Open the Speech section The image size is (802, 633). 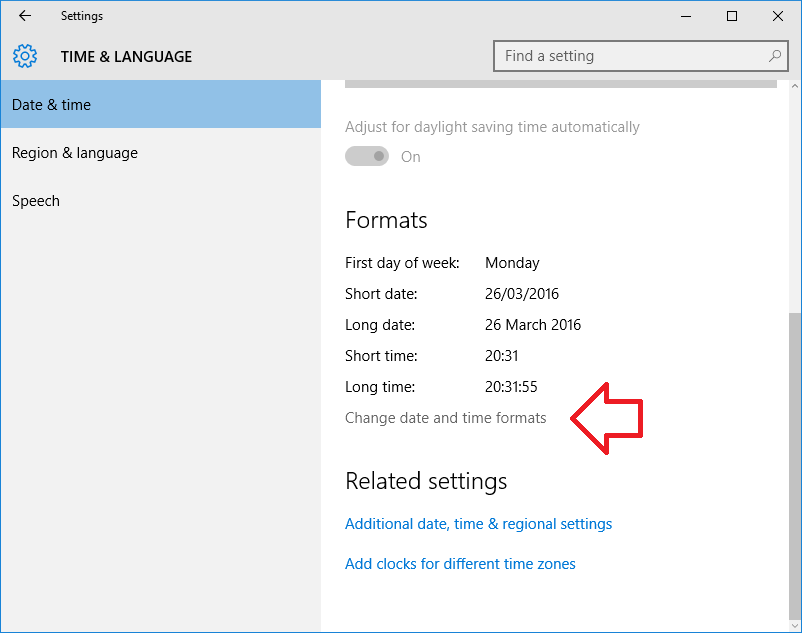(x=161, y=200)
